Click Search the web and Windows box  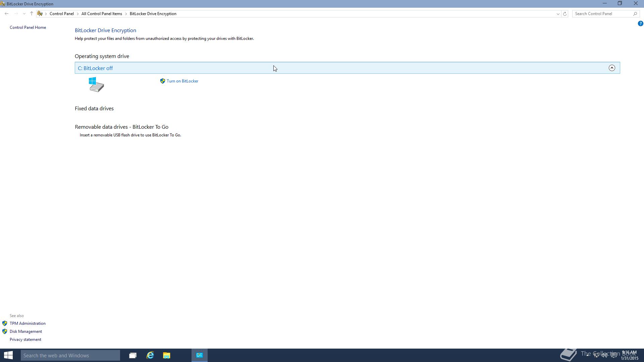[70, 355]
